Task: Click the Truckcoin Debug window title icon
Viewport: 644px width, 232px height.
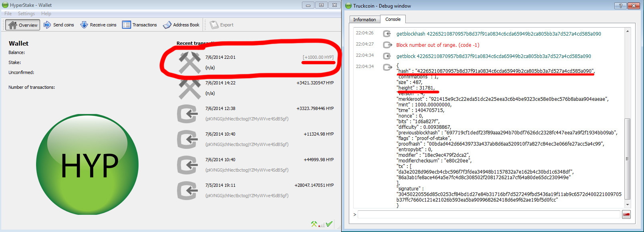Action: point(348,6)
